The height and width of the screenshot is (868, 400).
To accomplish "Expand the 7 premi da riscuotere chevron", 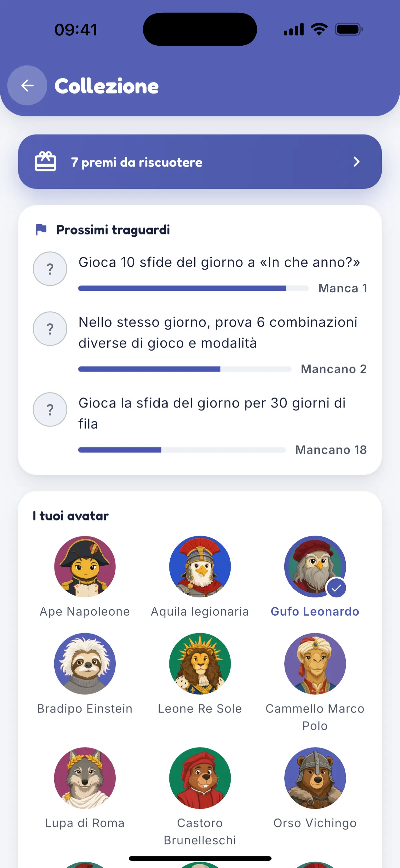I will coord(356,162).
